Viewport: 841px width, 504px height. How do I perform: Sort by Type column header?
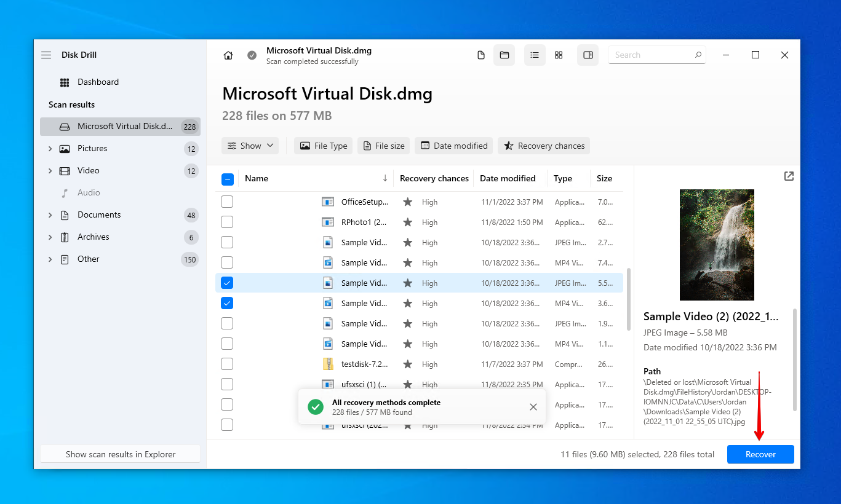(x=562, y=178)
